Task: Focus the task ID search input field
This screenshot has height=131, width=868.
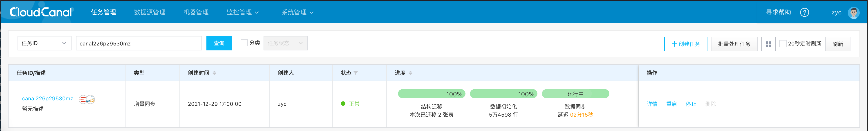Action: 139,44
